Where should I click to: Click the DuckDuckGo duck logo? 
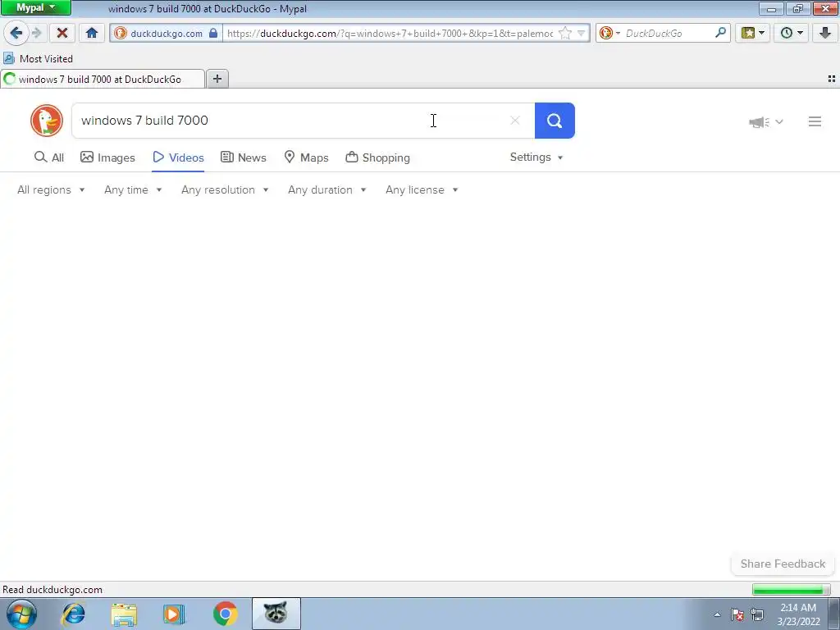pyautogui.click(x=47, y=121)
